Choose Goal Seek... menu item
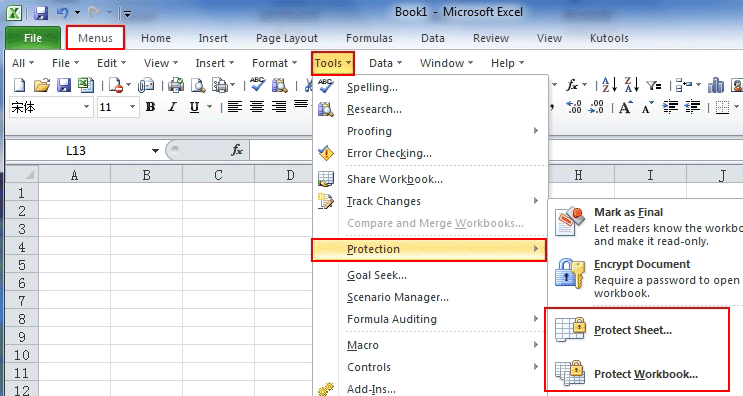 tap(430, 275)
